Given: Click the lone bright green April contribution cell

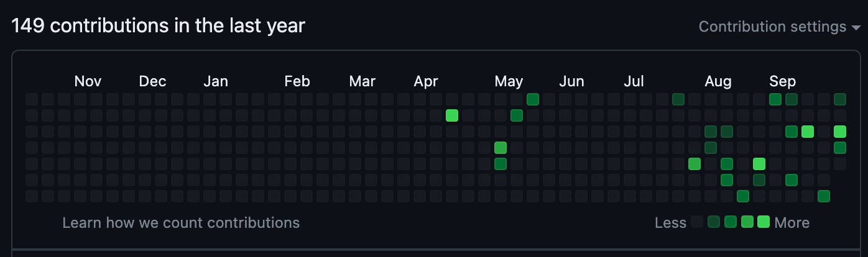Looking at the screenshot, I should [x=452, y=115].
